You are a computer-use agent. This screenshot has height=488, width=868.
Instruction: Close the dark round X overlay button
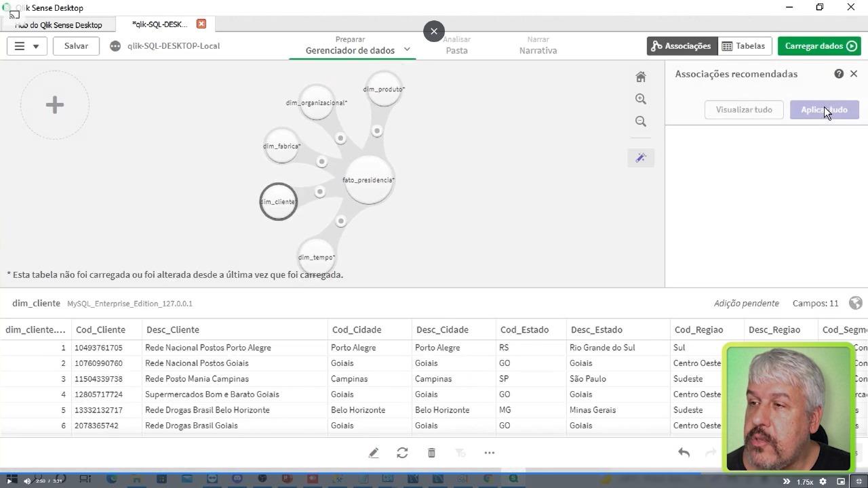(434, 31)
